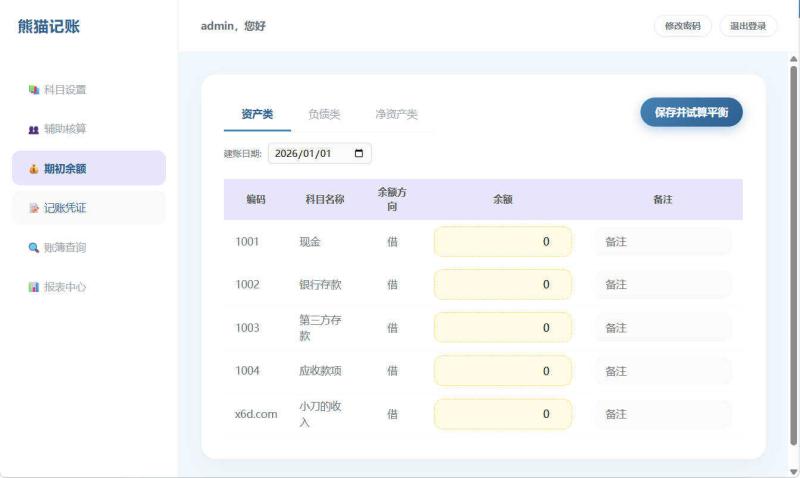Click the 建账日期 date input field

(319, 154)
